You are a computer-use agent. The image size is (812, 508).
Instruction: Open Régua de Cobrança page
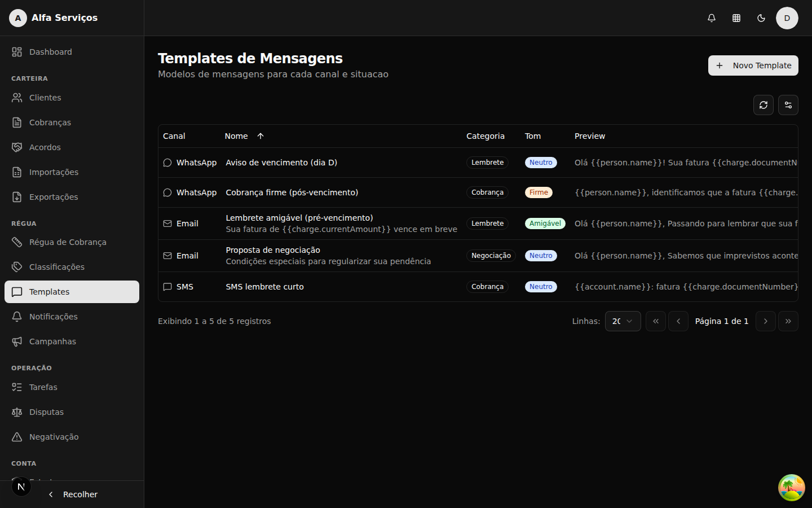pyautogui.click(x=72, y=242)
